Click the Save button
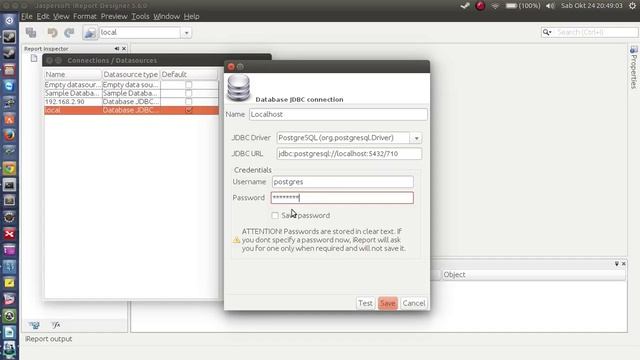The image size is (640, 360). tap(388, 303)
